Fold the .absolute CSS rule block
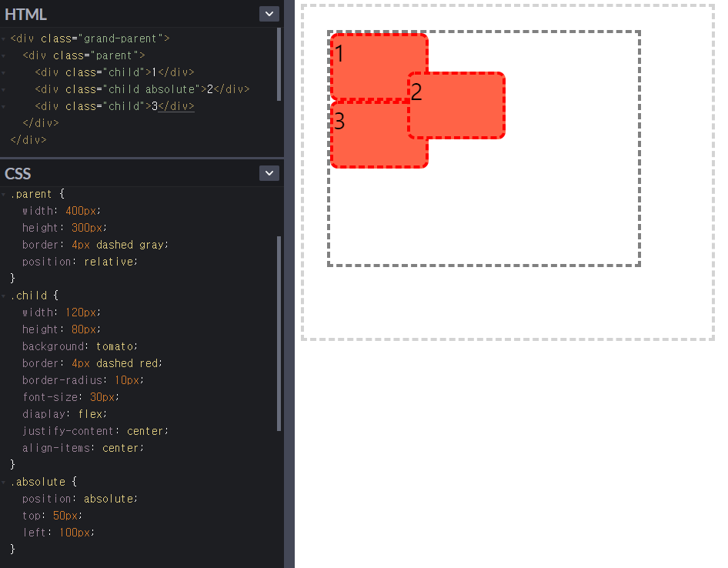728x568 pixels. [x=4, y=482]
